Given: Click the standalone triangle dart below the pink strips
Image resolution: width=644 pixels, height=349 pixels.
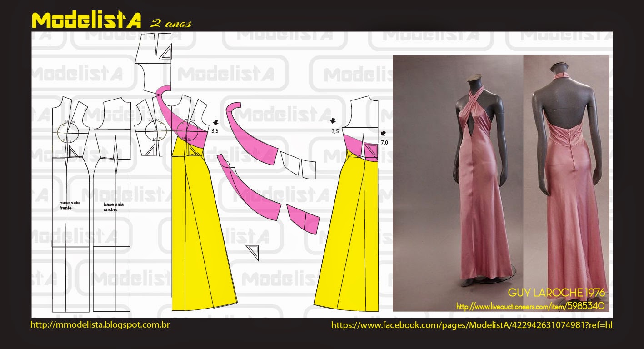Looking at the screenshot, I should [252, 252].
